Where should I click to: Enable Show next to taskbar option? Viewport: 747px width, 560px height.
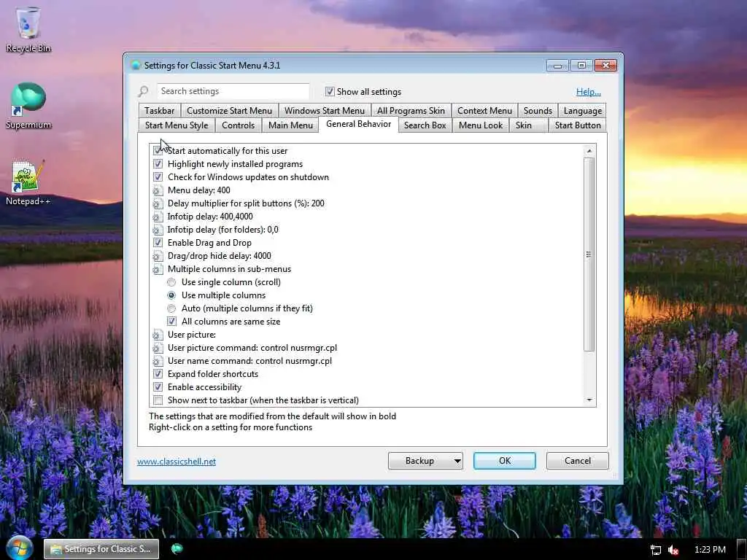(158, 400)
